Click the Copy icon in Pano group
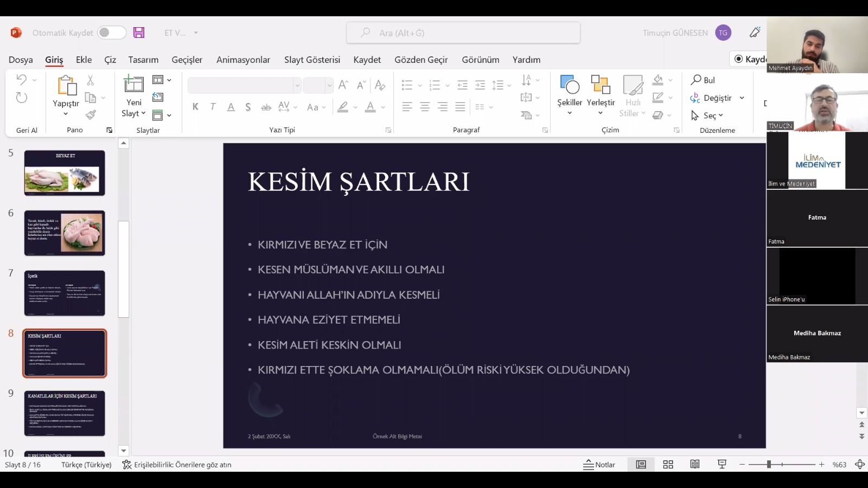 91,98
